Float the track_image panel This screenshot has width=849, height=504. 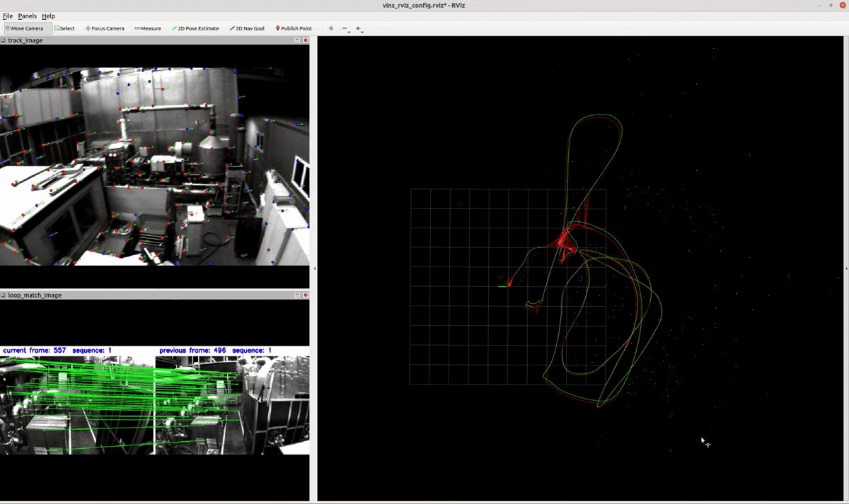(298, 40)
